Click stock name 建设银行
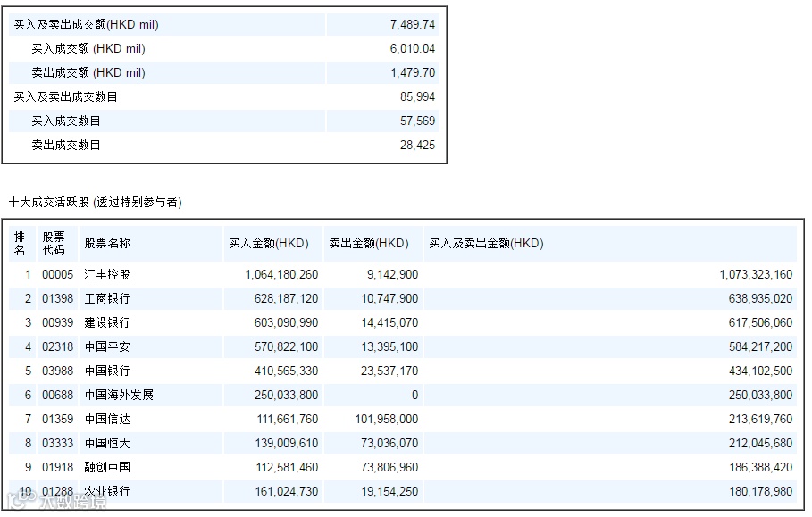This screenshot has height=517, width=812. [x=107, y=323]
